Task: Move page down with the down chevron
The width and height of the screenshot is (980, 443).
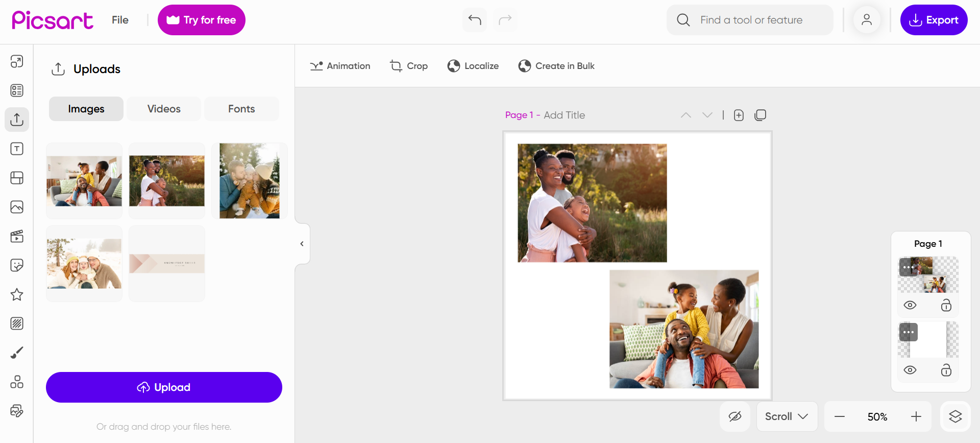Action: point(707,115)
